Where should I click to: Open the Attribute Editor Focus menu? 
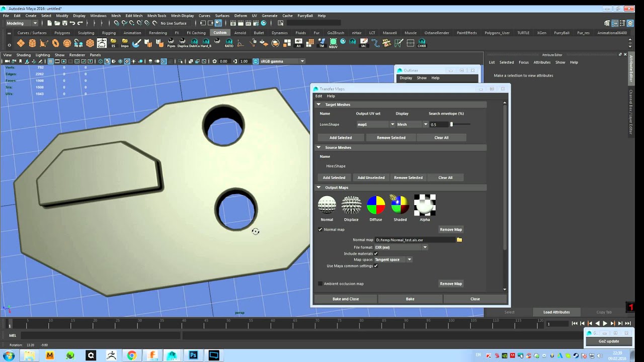tap(524, 62)
